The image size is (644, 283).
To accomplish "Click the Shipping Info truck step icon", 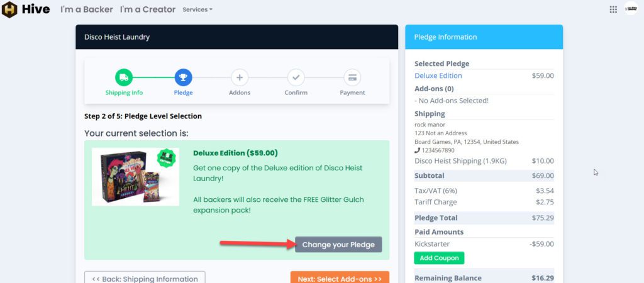I will (x=124, y=78).
